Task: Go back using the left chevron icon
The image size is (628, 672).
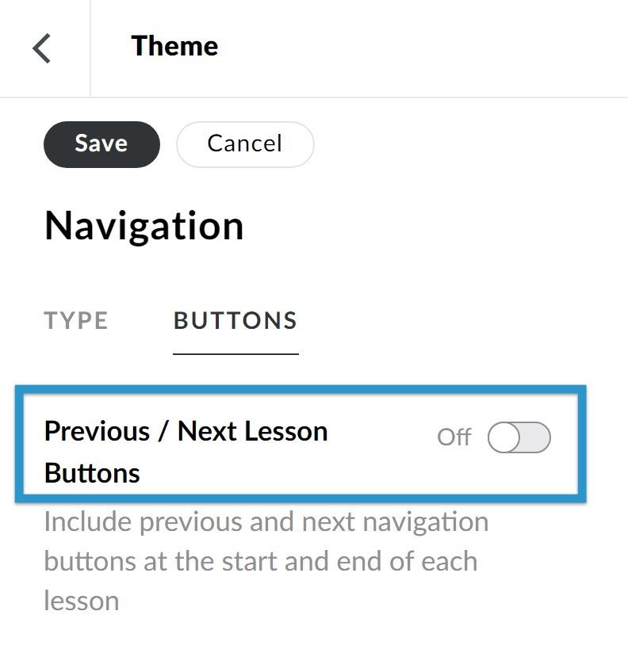Action: (42, 48)
